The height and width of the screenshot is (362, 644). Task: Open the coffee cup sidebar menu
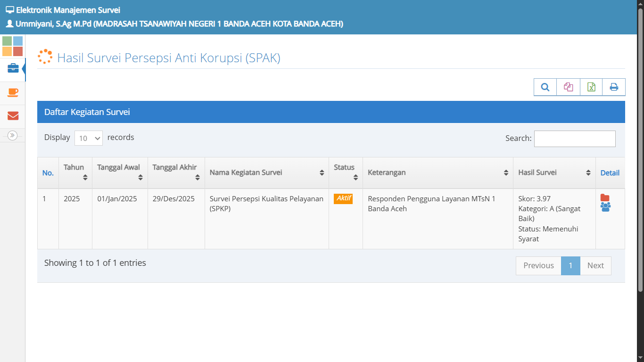click(x=13, y=92)
